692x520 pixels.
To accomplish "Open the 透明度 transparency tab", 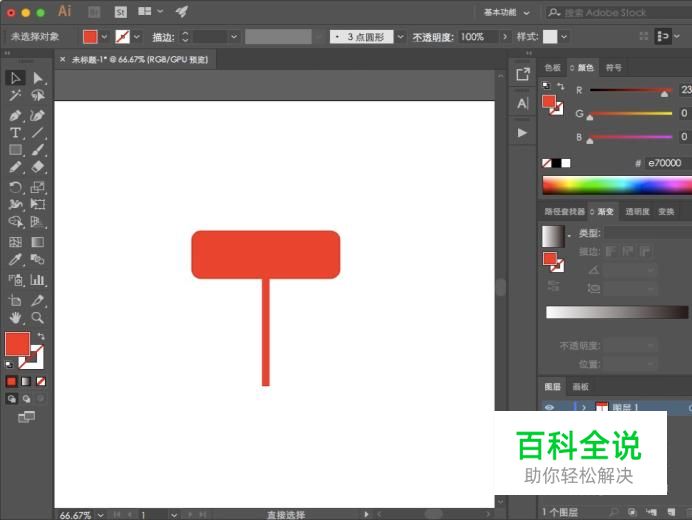I will 637,211.
